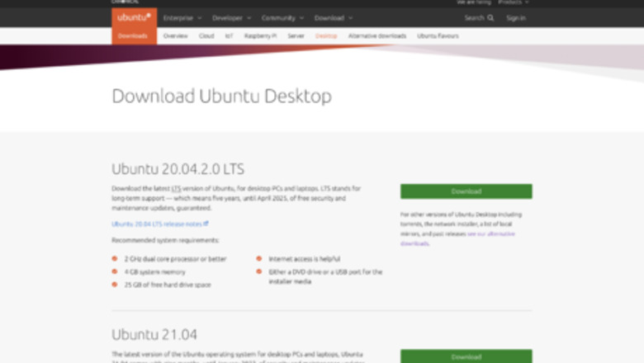Click the Ubuntu 21.04 heading
This screenshot has width=644, height=363.
click(x=154, y=334)
